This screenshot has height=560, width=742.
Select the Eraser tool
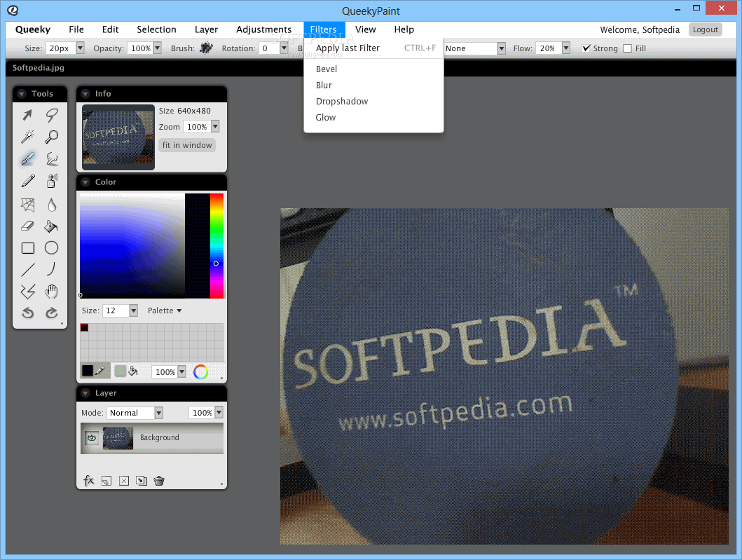[x=27, y=226]
